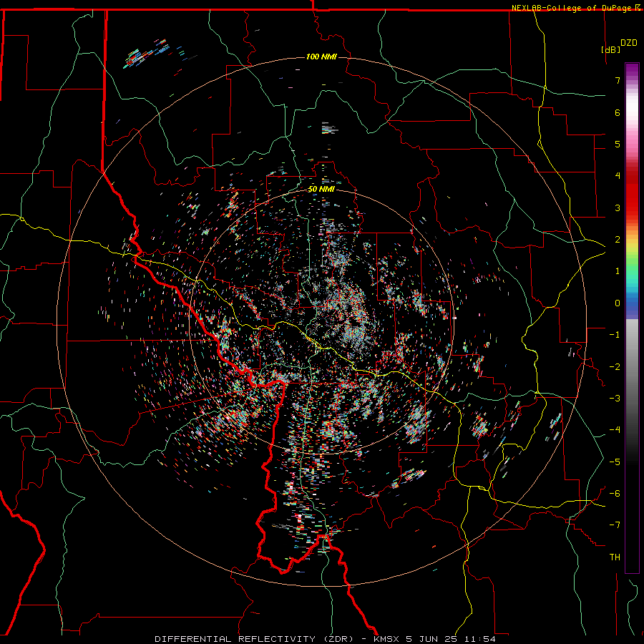Click the -7 scale label
644x644 pixels.
coord(615,525)
